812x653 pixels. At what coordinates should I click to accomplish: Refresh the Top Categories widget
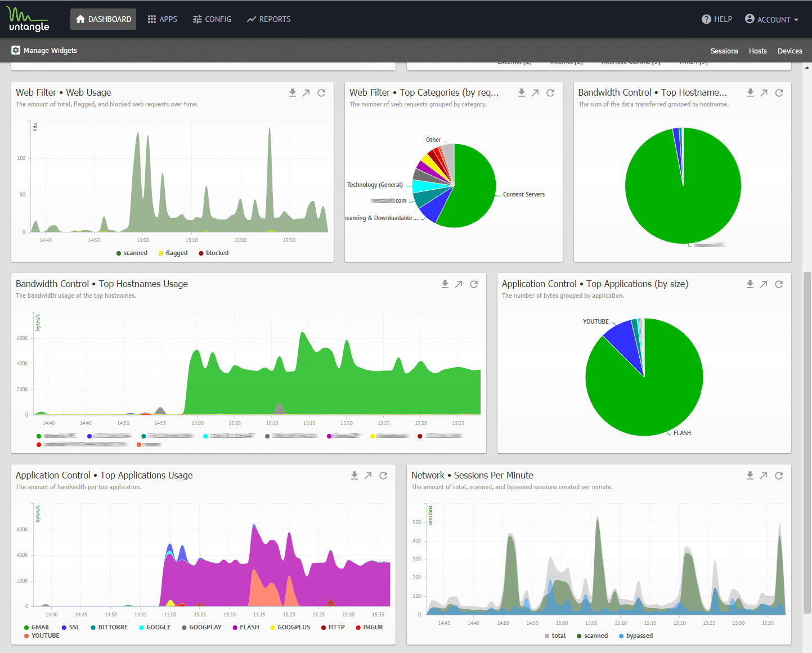click(550, 93)
